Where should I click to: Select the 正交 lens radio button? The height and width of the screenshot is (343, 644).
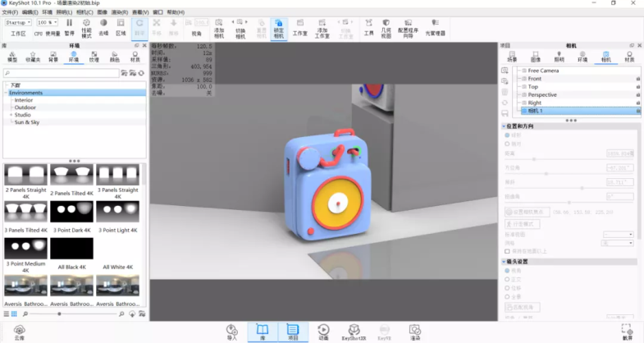pos(507,279)
